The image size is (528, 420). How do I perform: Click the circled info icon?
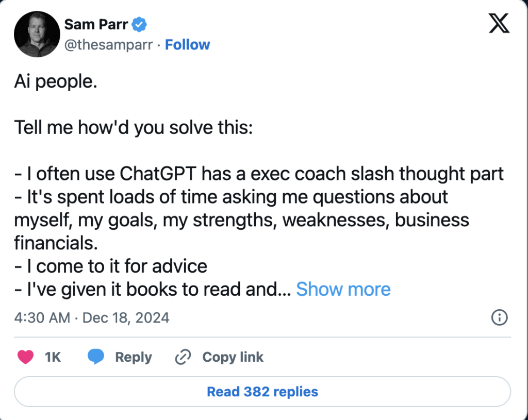click(499, 317)
